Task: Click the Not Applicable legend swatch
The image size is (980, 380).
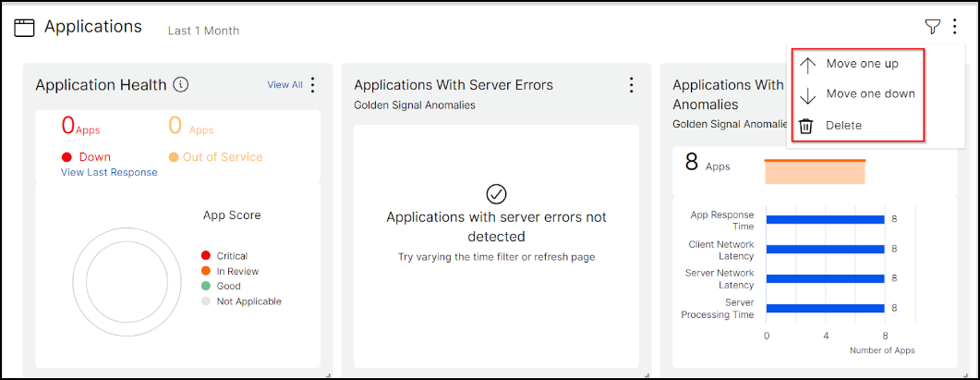Action: click(x=206, y=301)
